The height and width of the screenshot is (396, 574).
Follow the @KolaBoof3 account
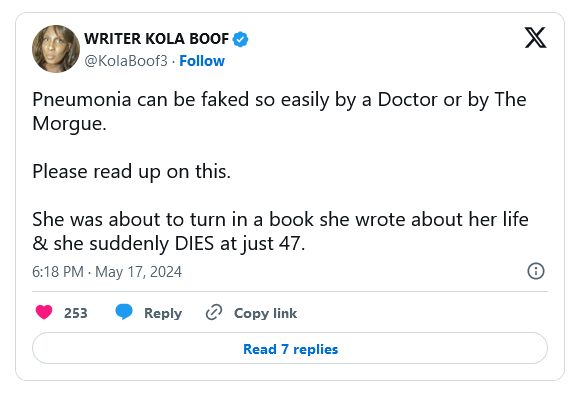coord(202,61)
